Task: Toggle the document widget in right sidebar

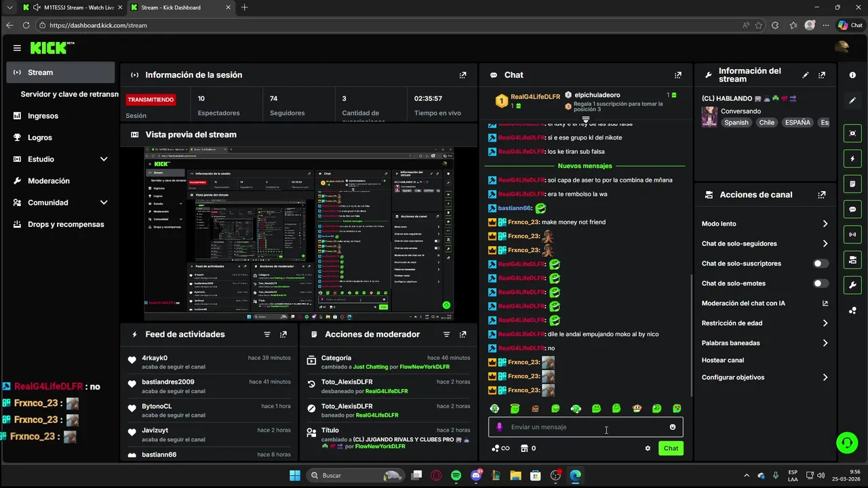Action: tap(852, 184)
